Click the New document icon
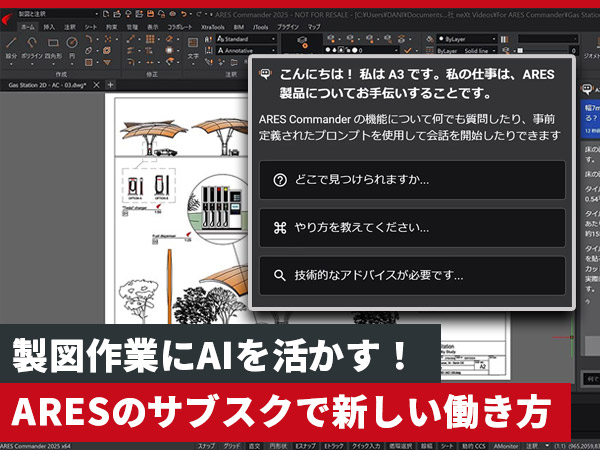The height and width of the screenshot is (450, 600). (106, 14)
